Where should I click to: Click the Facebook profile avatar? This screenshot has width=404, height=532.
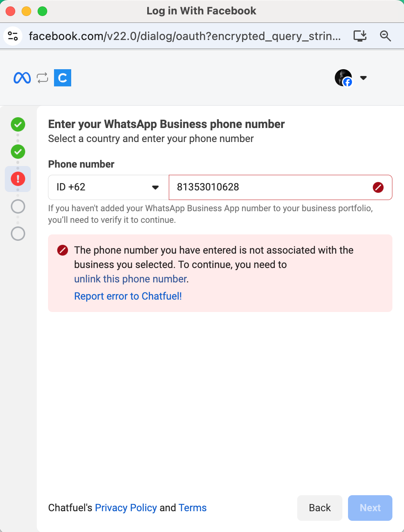point(344,78)
